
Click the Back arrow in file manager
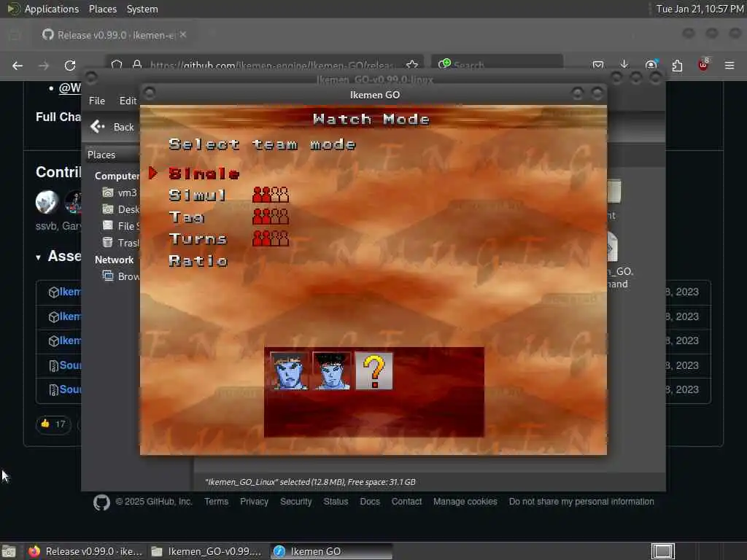[x=98, y=127]
